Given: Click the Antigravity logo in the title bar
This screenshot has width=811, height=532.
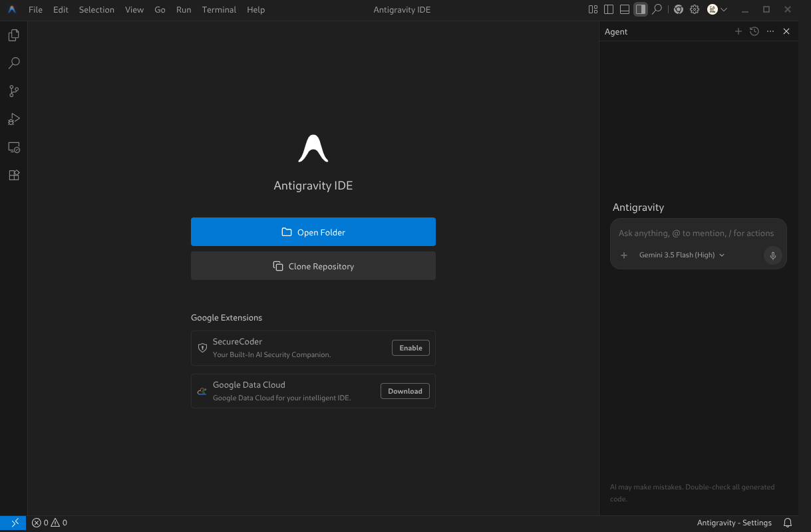Looking at the screenshot, I should (x=12, y=9).
